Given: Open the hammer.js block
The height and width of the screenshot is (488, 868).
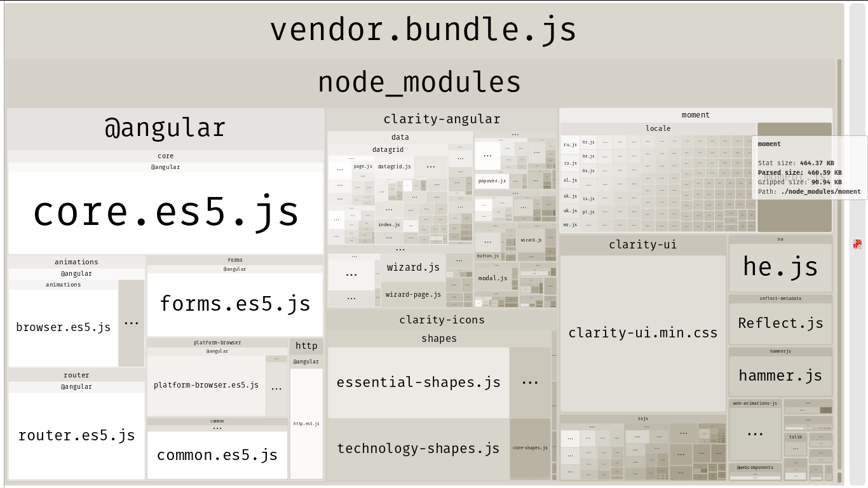Looking at the screenshot, I should point(780,376).
